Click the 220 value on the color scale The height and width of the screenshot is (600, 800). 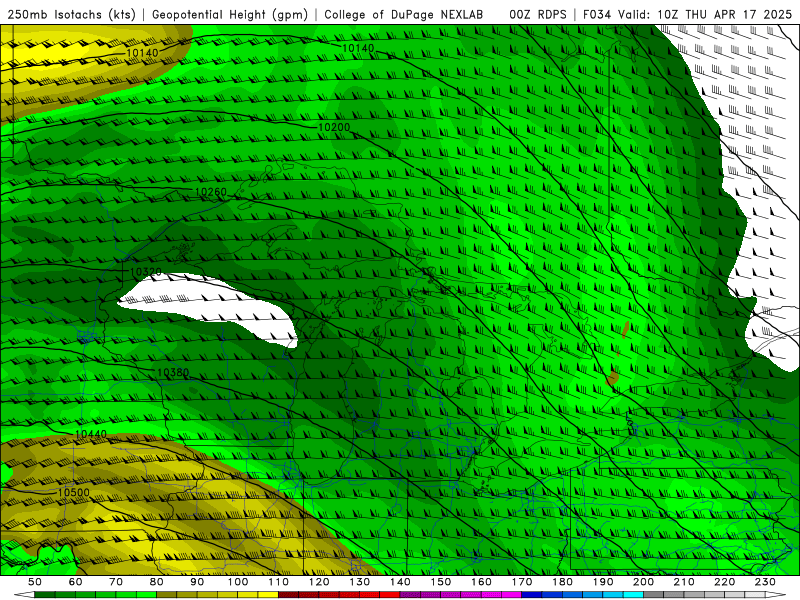click(x=724, y=582)
